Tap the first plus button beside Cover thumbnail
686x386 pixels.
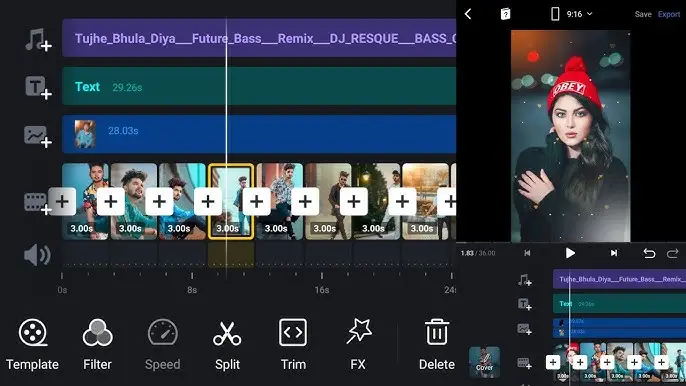pos(553,362)
